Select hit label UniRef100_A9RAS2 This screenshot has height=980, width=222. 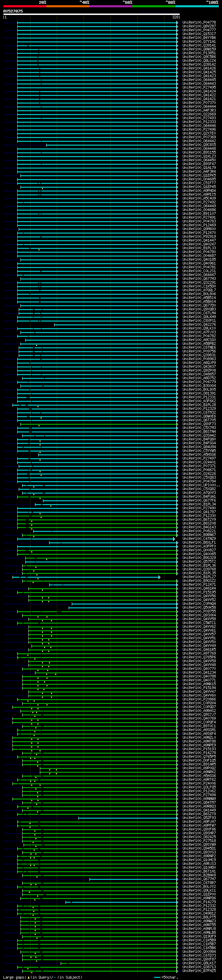199,711
